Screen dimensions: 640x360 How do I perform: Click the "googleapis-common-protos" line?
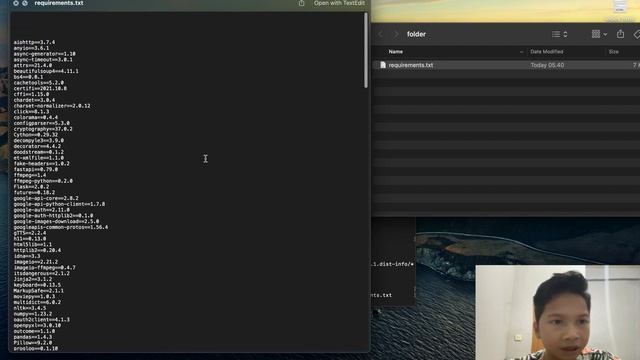(x=61, y=227)
